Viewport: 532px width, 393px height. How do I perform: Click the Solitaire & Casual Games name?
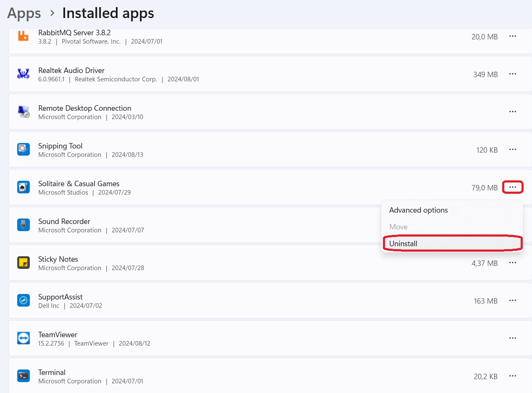[79, 184]
